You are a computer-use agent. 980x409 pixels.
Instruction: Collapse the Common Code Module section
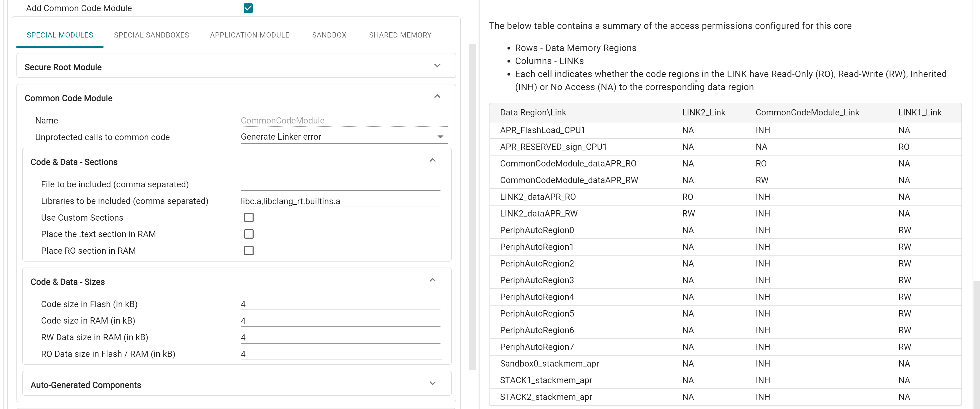point(437,96)
